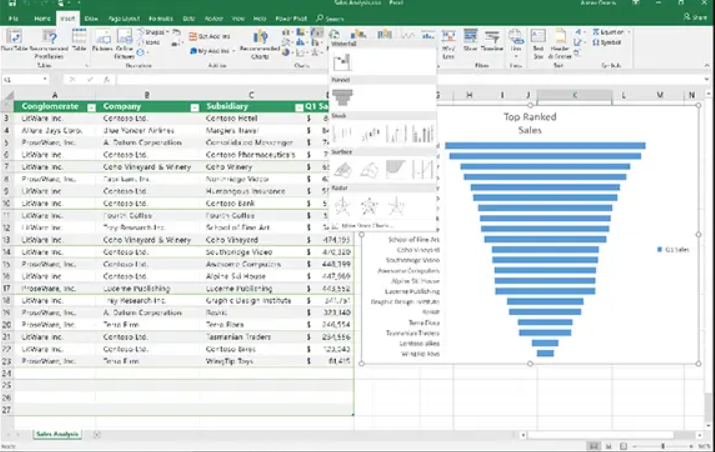Pick the last Stock chart type
This screenshot has height=452, width=715.
(423, 134)
